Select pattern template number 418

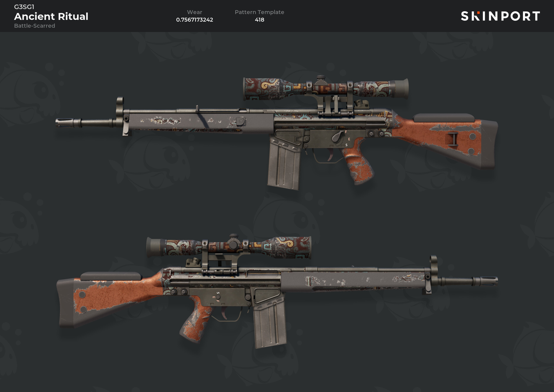click(x=259, y=20)
